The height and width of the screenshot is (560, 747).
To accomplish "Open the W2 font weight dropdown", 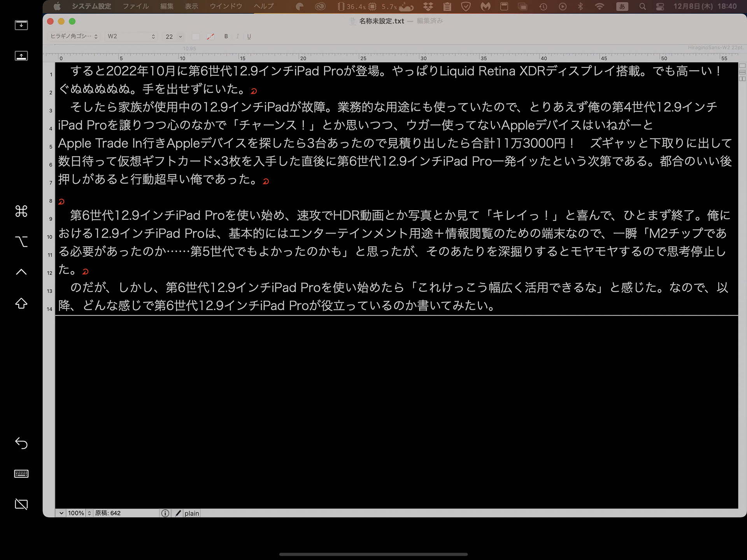I will coord(131,36).
